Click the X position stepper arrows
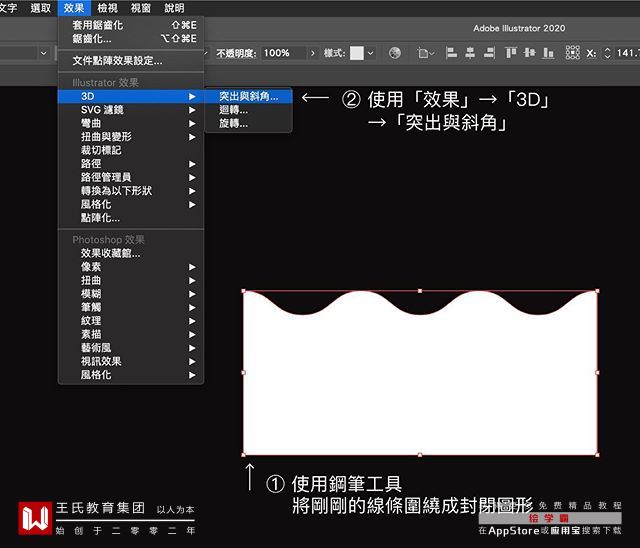This screenshot has height=548, width=640. click(x=607, y=53)
